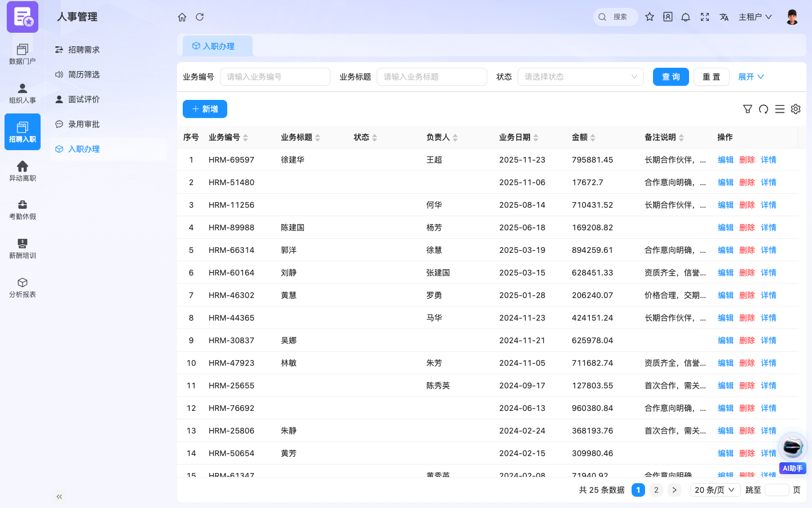Select 录用审批 menu item
Viewport: 812px width, 508px height.
[x=108, y=124]
